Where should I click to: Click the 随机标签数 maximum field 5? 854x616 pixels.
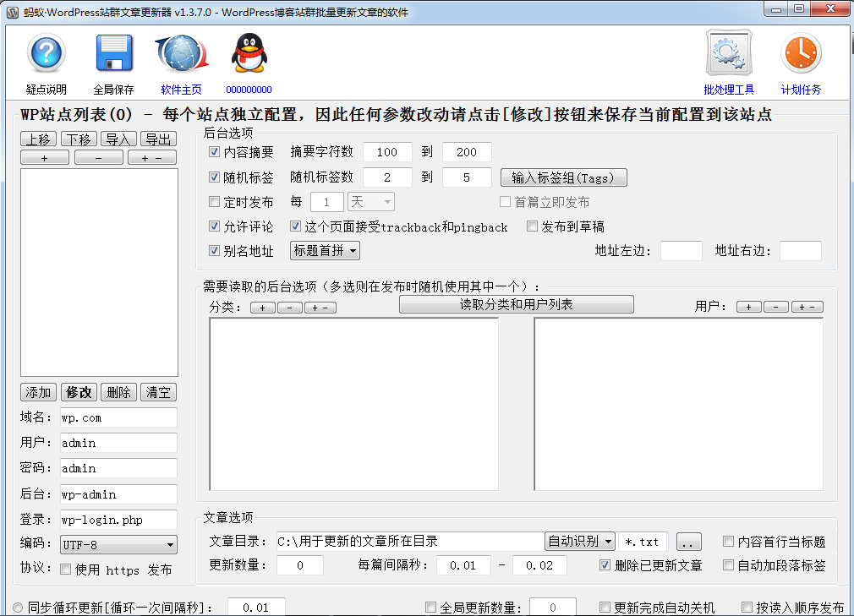(x=467, y=177)
